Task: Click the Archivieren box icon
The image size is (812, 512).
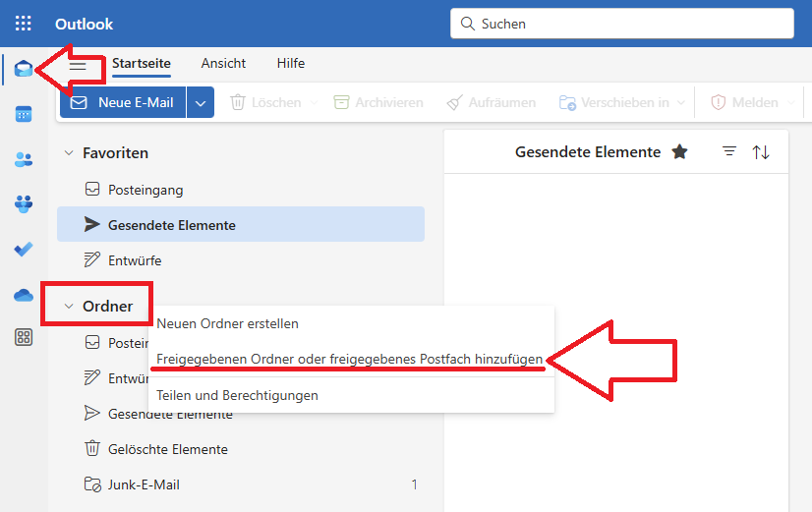Action: pyautogui.click(x=341, y=102)
